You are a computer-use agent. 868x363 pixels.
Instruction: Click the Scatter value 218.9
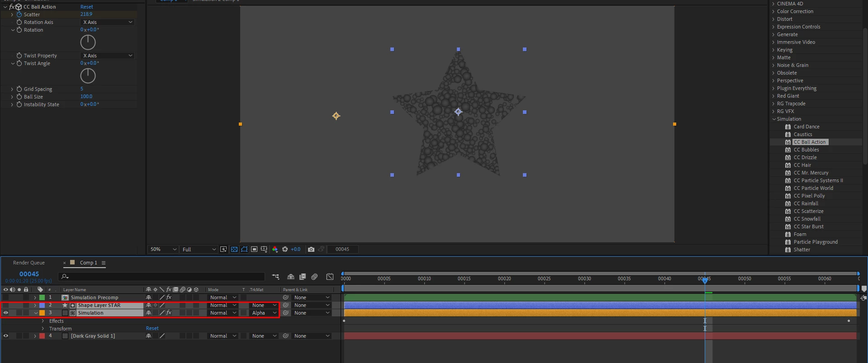[x=86, y=14]
